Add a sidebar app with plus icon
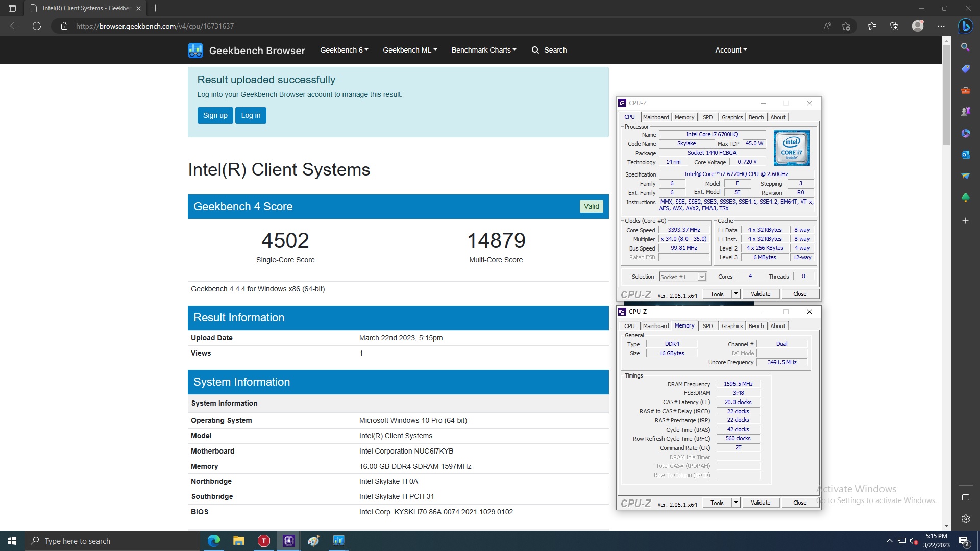Viewport: 980px width, 551px height. [x=965, y=221]
